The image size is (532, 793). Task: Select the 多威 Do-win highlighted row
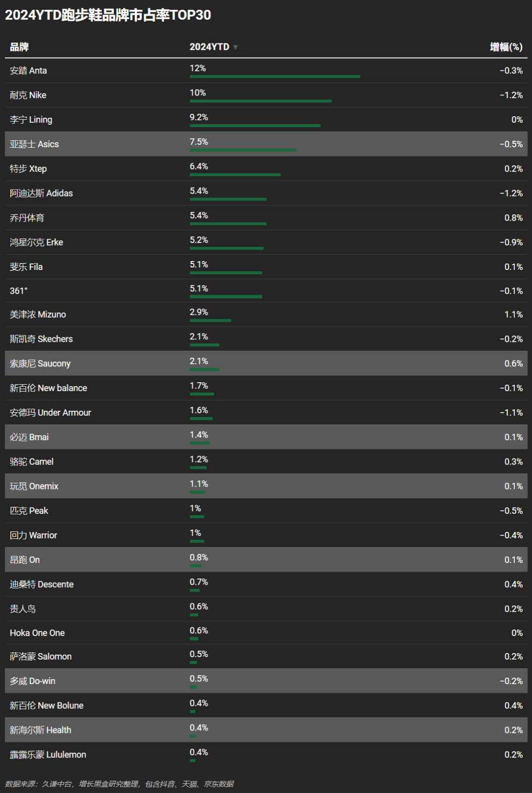pos(266,681)
